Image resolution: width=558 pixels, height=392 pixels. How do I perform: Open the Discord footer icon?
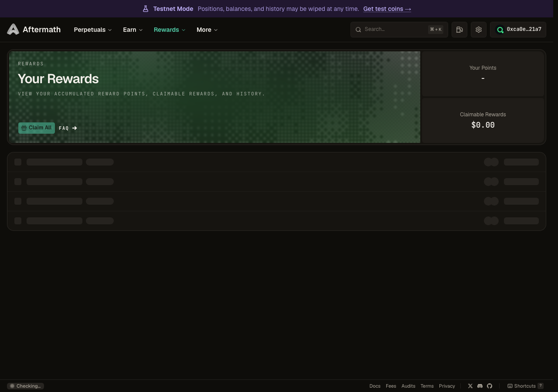(480, 386)
